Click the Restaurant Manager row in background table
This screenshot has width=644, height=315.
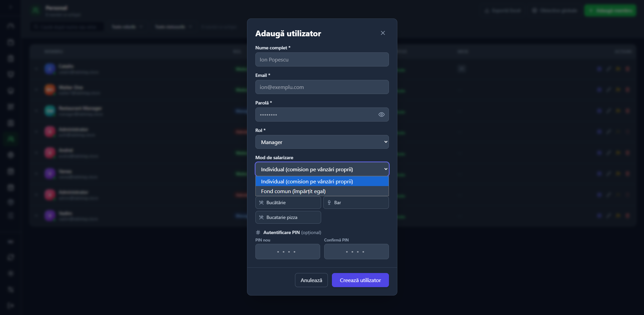pos(332,111)
